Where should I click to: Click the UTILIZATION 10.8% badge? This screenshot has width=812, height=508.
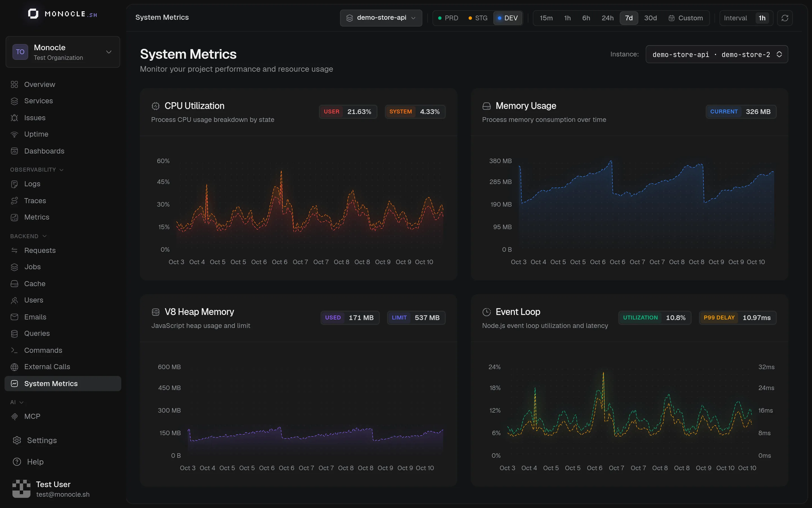[655, 318]
